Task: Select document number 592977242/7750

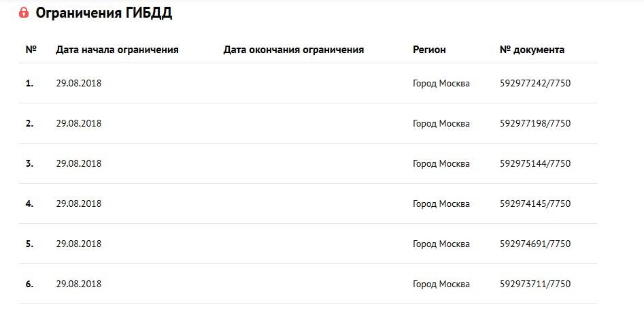Action: (x=535, y=84)
